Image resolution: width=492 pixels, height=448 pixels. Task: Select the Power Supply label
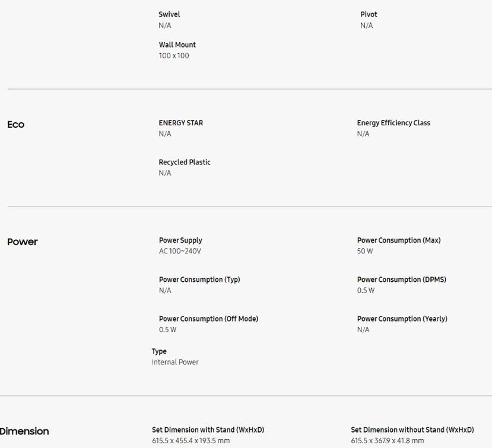[x=180, y=240]
